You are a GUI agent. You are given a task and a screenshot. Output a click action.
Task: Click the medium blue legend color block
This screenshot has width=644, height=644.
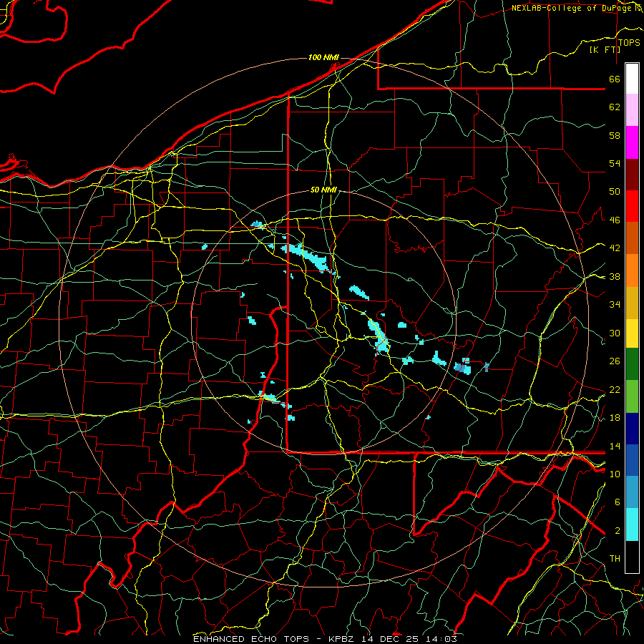point(632,460)
